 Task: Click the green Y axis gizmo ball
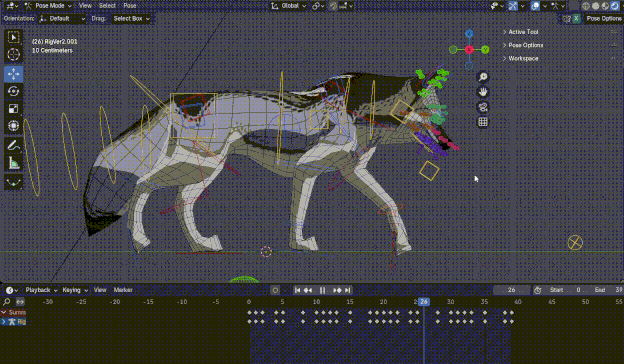click(485, 50)
